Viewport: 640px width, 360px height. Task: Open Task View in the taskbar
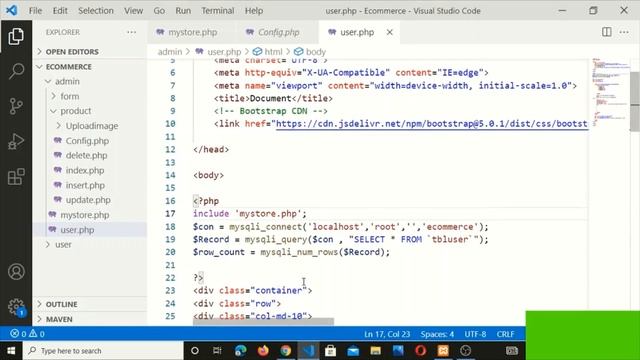pyautogui.click(x=217, y=351)
